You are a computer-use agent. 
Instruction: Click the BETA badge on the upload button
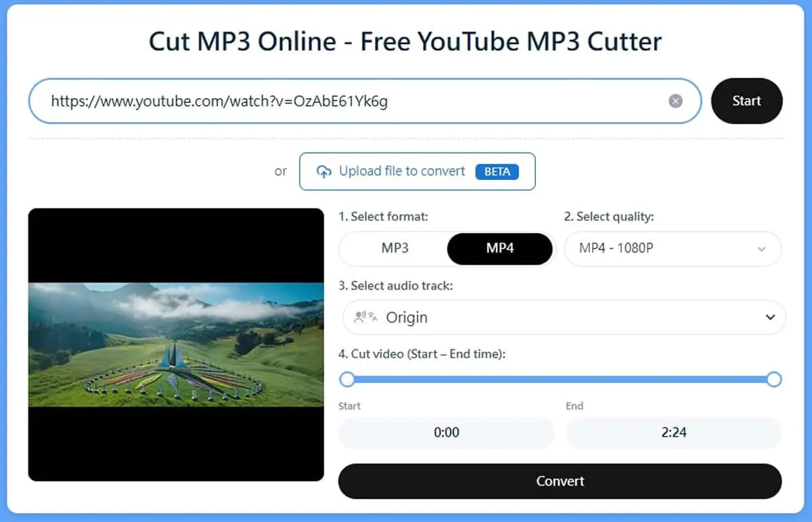[x=497, y=171]
